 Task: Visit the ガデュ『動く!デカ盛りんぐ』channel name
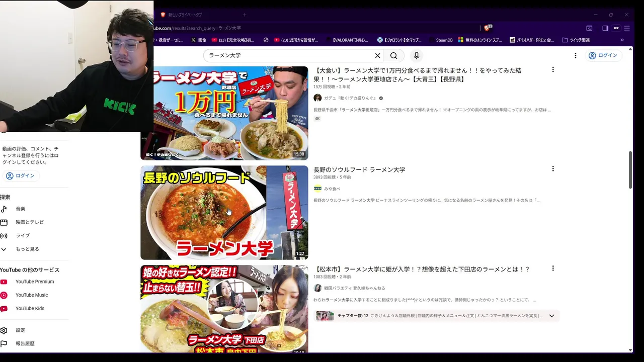pos(350,98)
